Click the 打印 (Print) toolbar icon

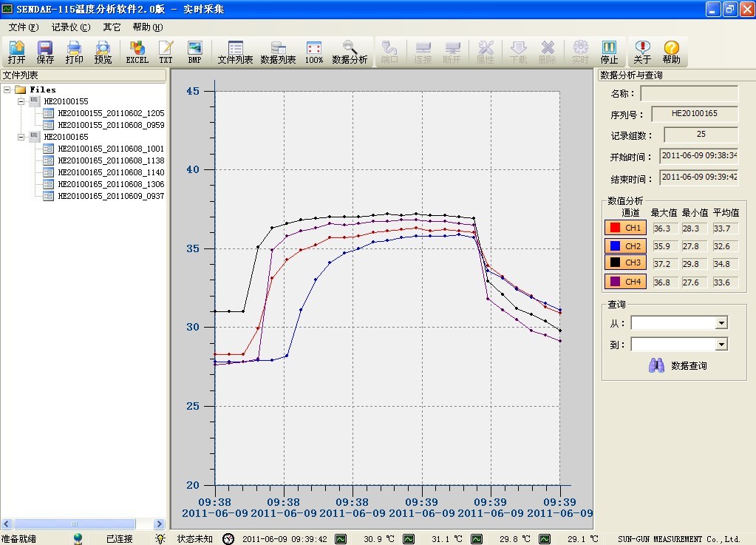coord(74,52)
